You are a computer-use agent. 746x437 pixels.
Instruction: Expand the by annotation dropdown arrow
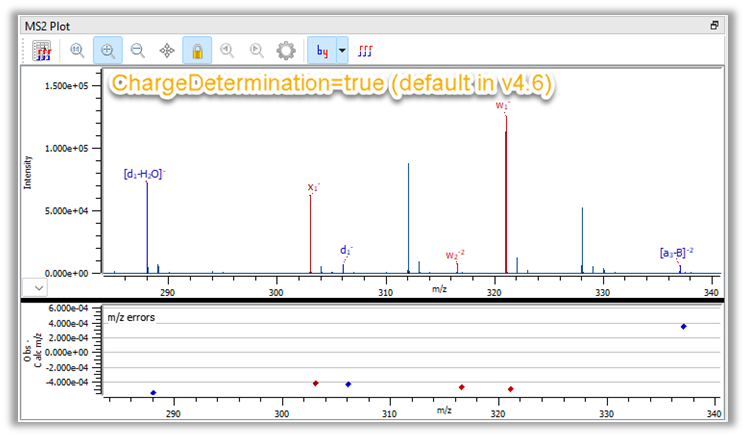(342, 50)
